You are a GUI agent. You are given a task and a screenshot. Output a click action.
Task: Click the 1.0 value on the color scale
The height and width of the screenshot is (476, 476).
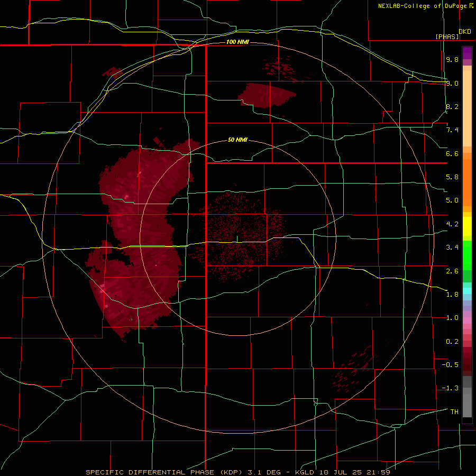pyautogui.click(x=452, y=318)
